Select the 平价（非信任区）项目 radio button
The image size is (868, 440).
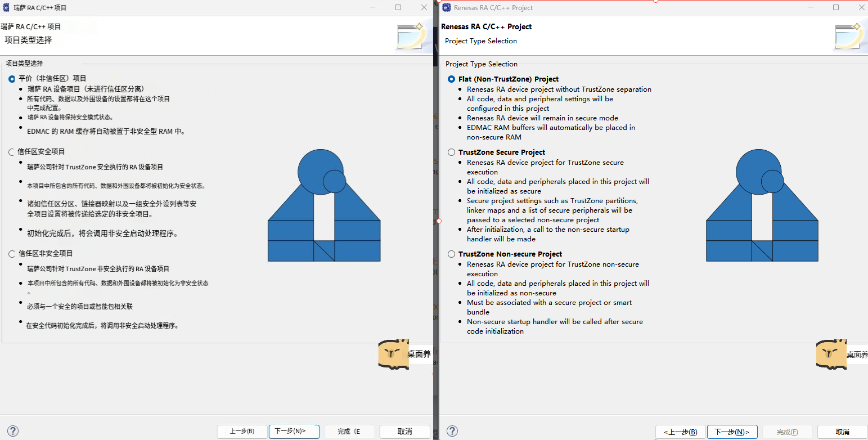[x=12, y=79]
